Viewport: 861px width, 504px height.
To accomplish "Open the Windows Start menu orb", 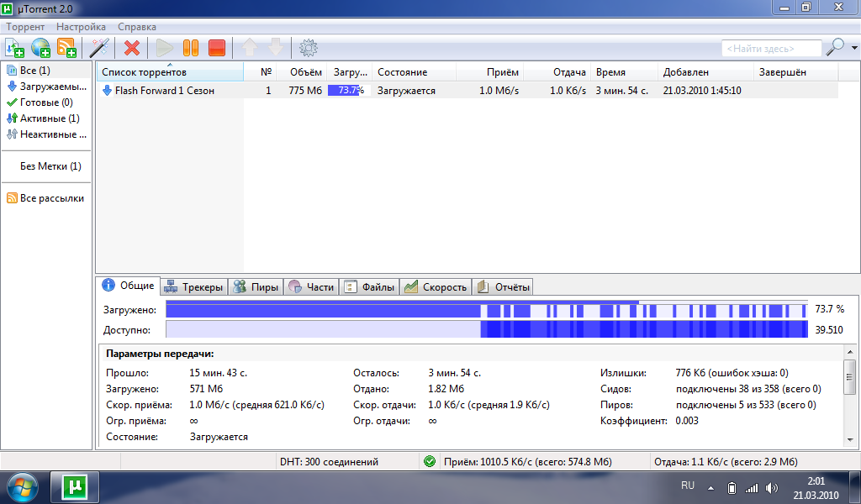I will (22, 487).
